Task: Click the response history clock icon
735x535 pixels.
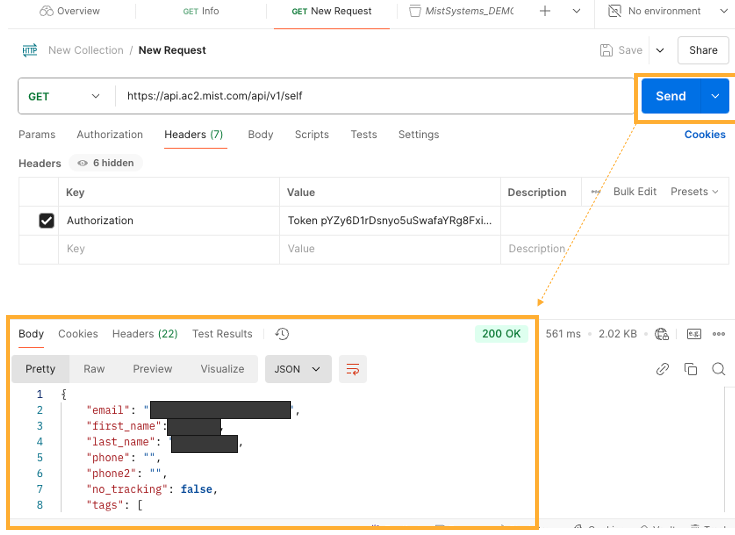Action: pyautogui.click(x=282, y=334)
